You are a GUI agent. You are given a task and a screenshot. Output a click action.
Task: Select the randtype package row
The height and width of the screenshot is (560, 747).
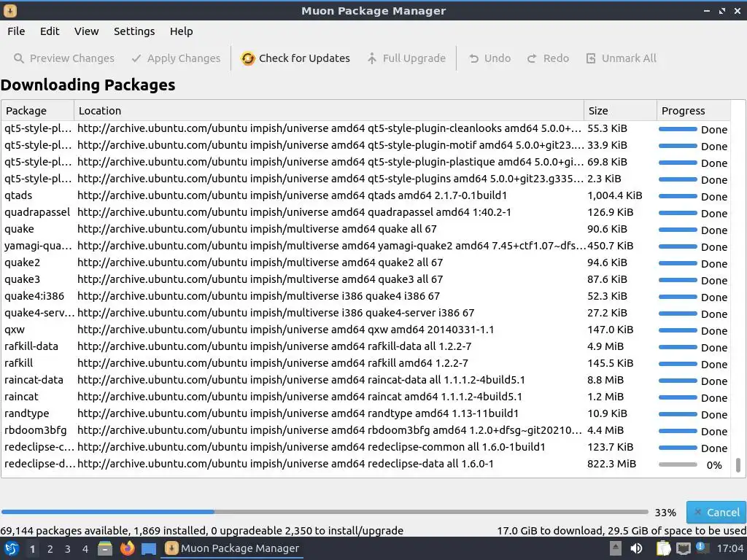click(x=366, y=413)
